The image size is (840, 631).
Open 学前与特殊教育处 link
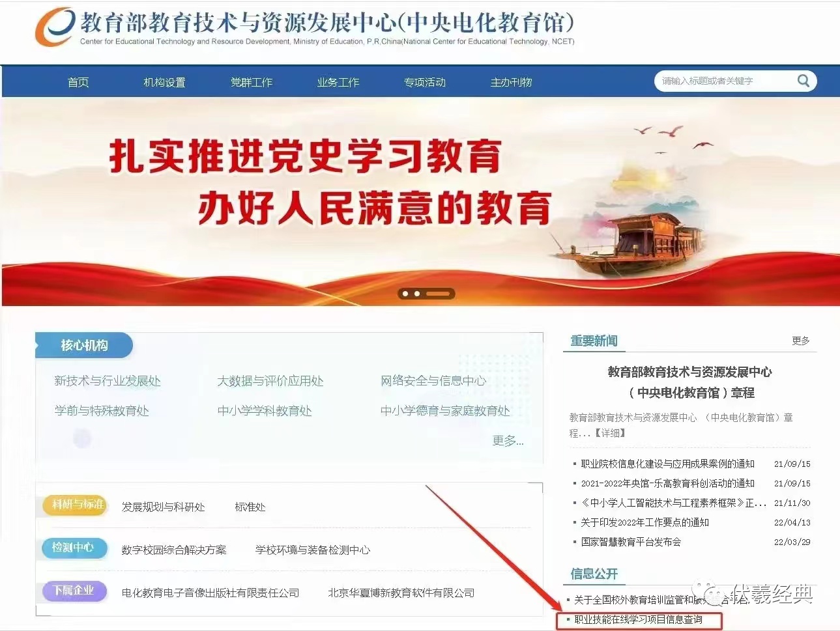[x=102, y=411]
